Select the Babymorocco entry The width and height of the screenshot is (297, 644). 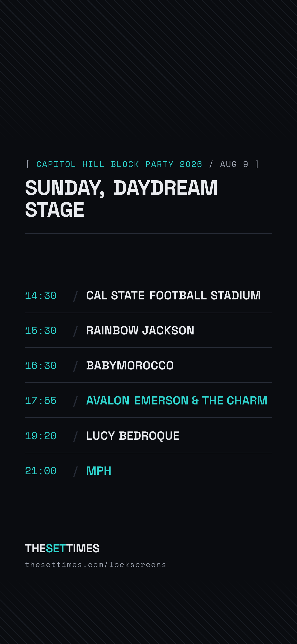click(130, 366)
